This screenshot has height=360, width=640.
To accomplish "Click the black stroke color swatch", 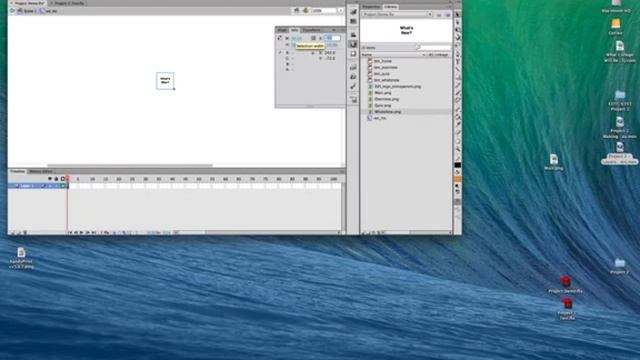I will coord(458,165).
